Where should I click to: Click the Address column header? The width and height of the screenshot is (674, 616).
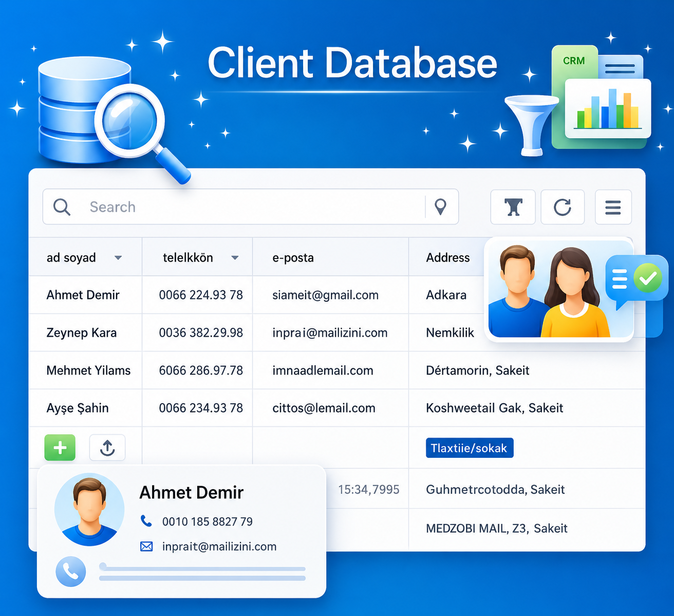pos(448,257)
